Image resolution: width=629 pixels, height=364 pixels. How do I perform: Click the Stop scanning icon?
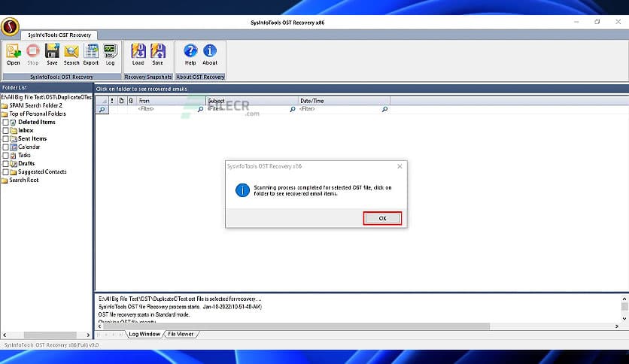tap(33, 54)
